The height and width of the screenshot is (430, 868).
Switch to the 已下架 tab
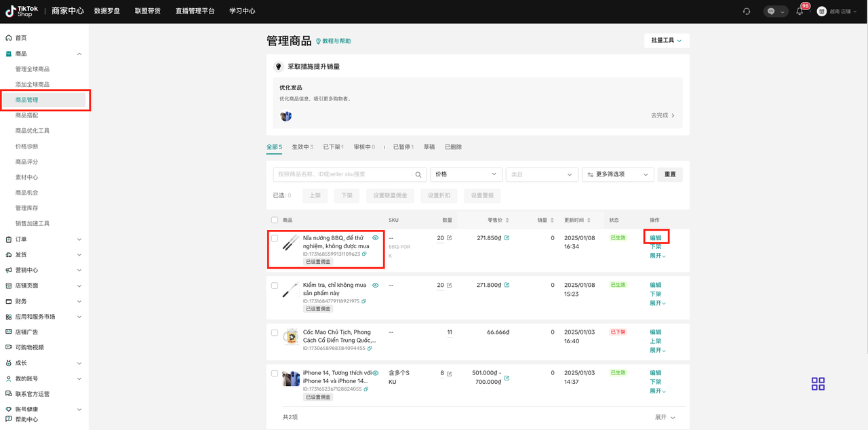(x=332, y=147)
